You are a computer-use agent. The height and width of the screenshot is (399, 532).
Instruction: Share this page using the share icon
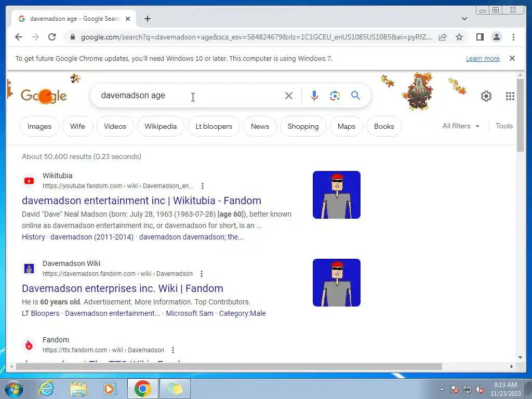[443, 37]
